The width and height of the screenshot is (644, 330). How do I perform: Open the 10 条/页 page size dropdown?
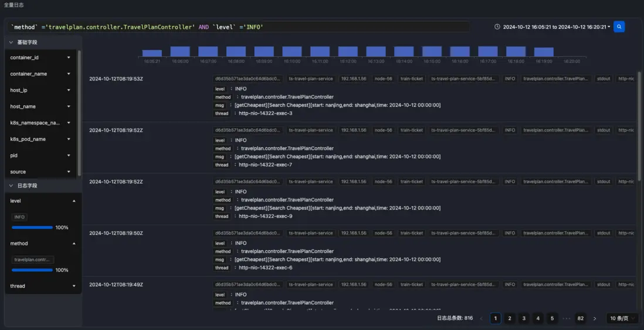[622, 318]
